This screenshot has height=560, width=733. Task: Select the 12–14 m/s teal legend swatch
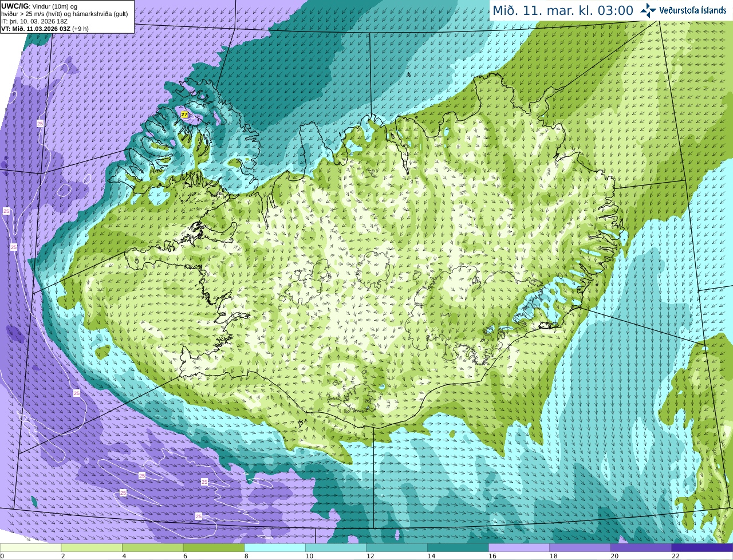point(397,547)
